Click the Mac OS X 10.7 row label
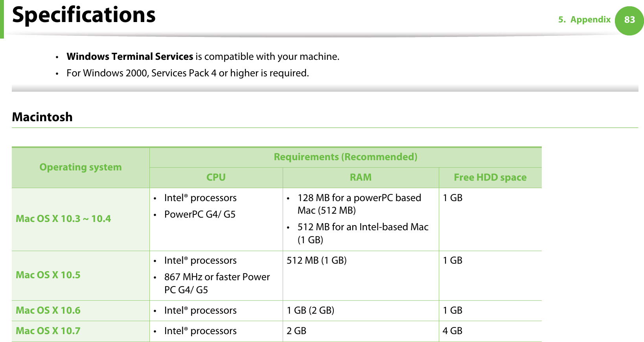 (x=48, y=331)
